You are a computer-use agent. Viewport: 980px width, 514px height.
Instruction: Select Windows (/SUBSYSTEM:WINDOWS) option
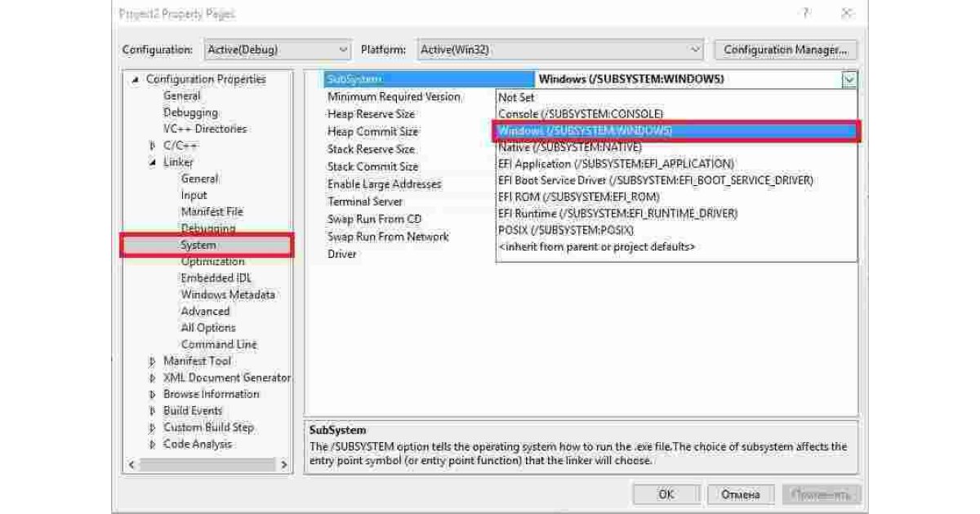[x=585, y=131]
